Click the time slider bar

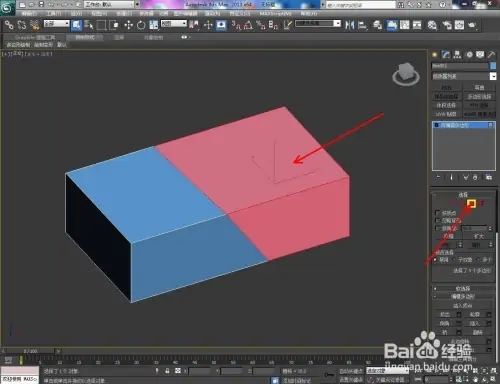[x=31, y=351]
